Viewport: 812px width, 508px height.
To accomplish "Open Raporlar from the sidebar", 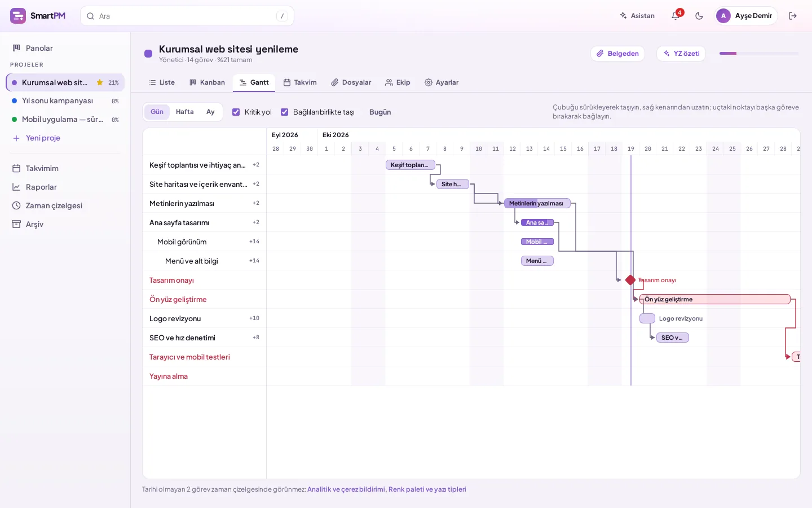I will (65, 187).
